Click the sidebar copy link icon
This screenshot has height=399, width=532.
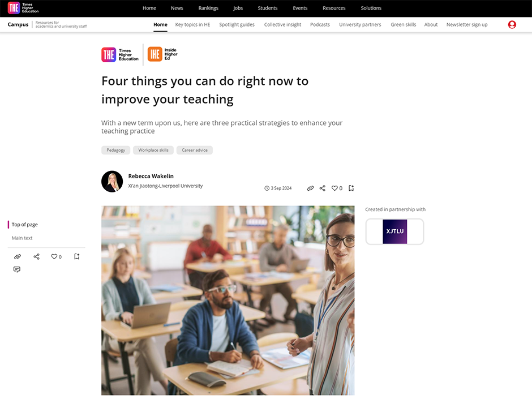[18, 257]
